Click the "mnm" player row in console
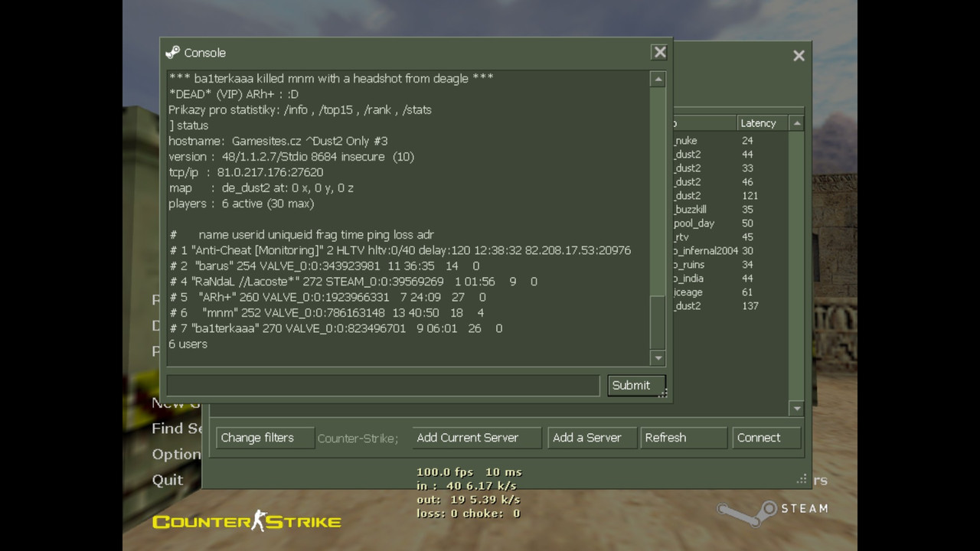Screen dimensions: 980x551 coord(326,313)
